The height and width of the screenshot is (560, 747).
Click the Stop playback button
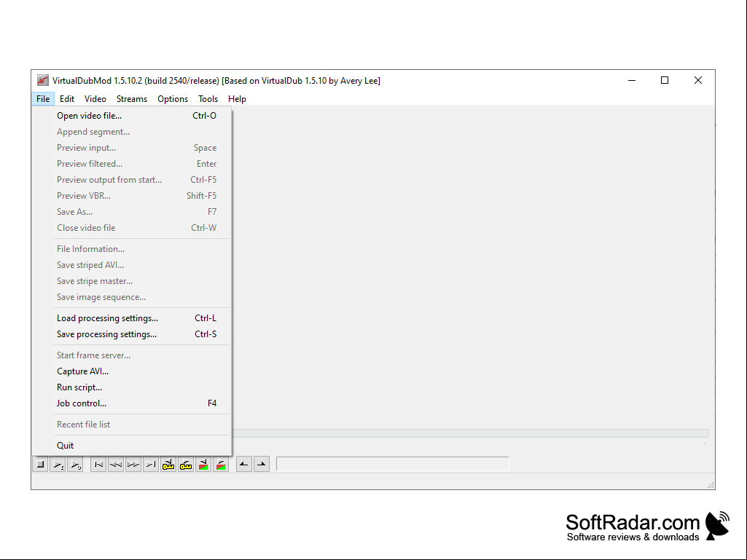tap(41, 465)
